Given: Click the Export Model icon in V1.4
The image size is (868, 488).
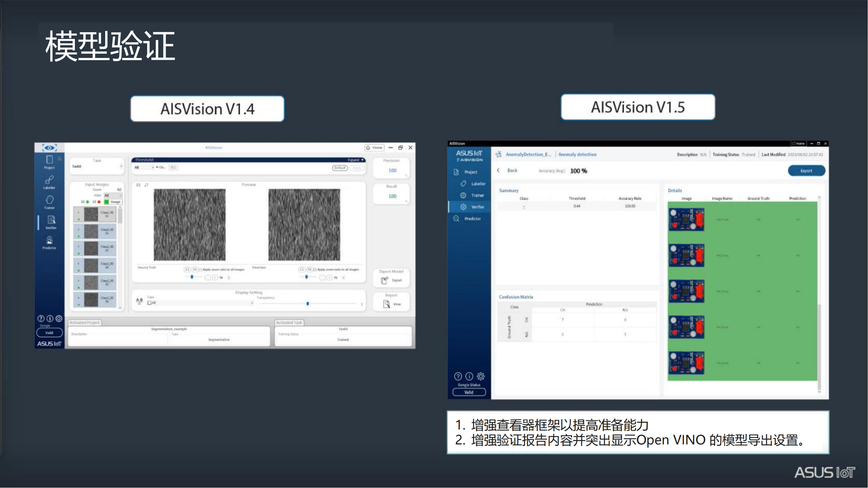Looking at the screenshot, I should tap(385, 280).
